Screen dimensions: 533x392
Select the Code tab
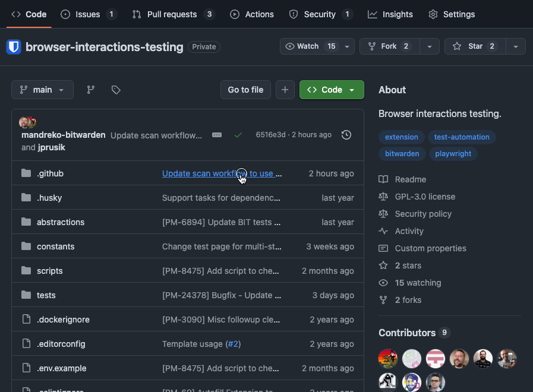(x=29, y=14)
